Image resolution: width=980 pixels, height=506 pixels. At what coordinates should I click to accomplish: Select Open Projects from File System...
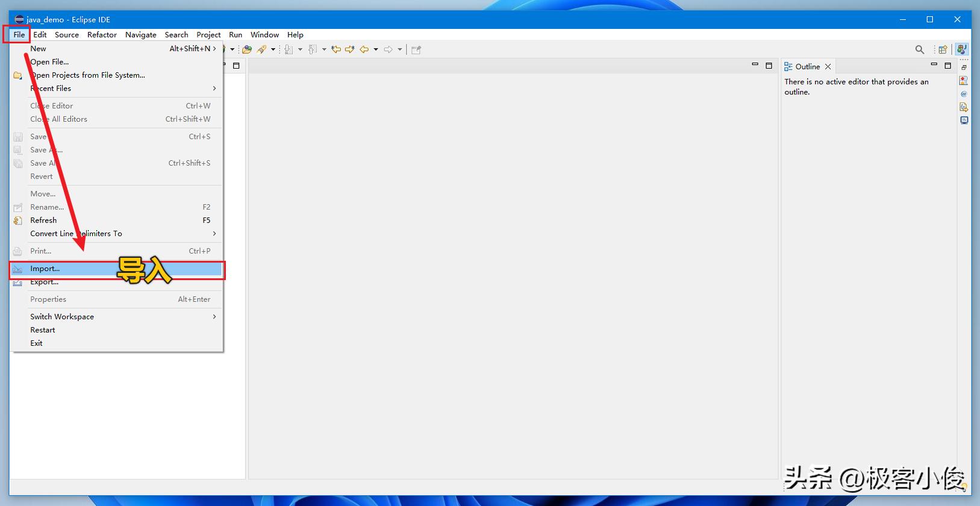click(x=88, y=75)
